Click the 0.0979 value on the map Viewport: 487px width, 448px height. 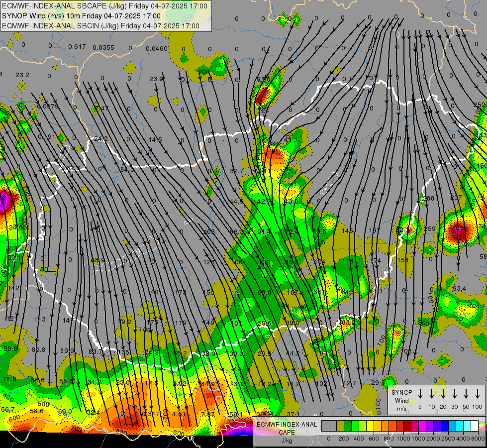pyautogui.click(x=48, y=107)
